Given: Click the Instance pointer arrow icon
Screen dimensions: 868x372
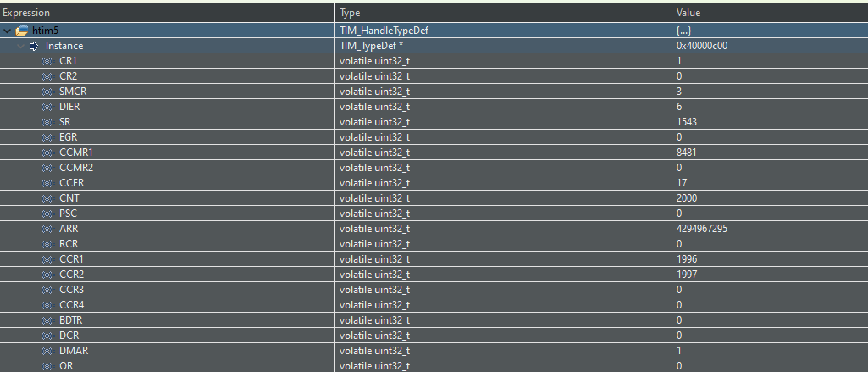Looking at the screenshot, I should click(x=35, y=46).
